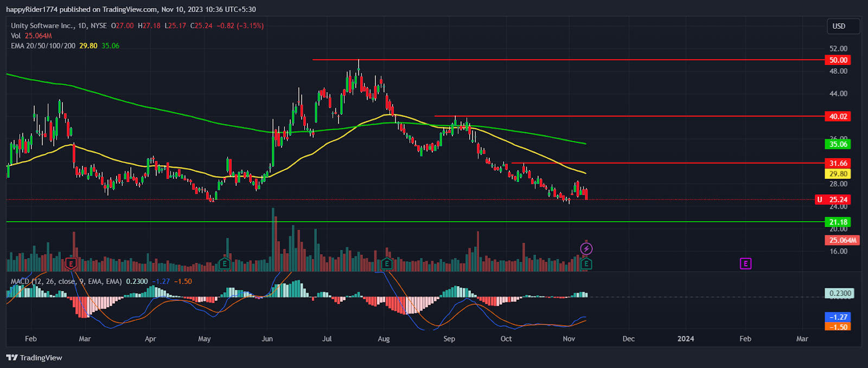Viewport: 868px width, 368px height.
Task: Click the Apr label on time axis
Action: [x=150, y=339]
